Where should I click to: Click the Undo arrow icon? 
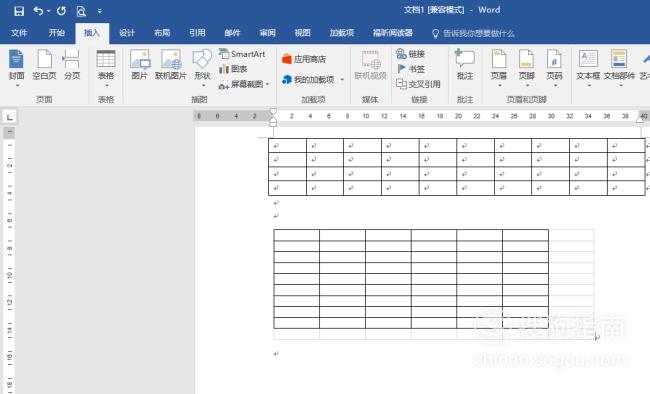click(38, 11)
